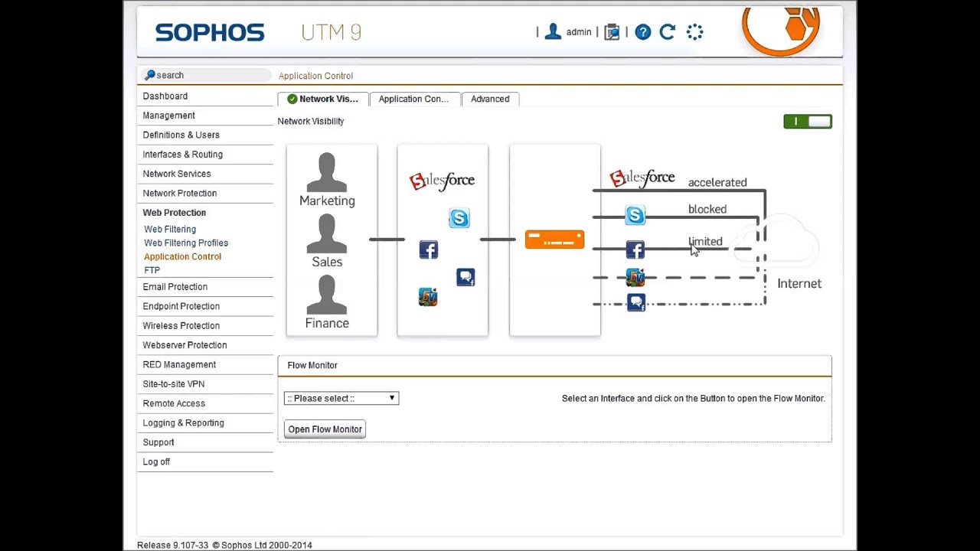The width and height of the screenshot is (980, 551).
Task: Click the 'limited' label in diagram
Action: [705, 241]
